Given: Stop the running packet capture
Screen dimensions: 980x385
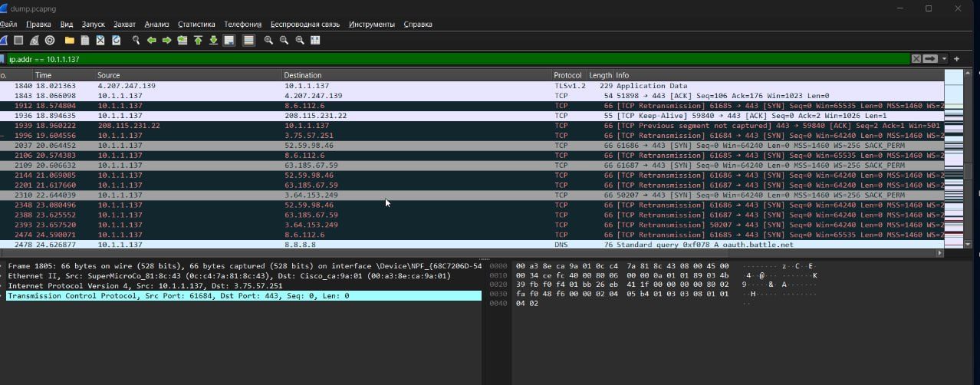Looking at the screenshot, I should [18, 40].
